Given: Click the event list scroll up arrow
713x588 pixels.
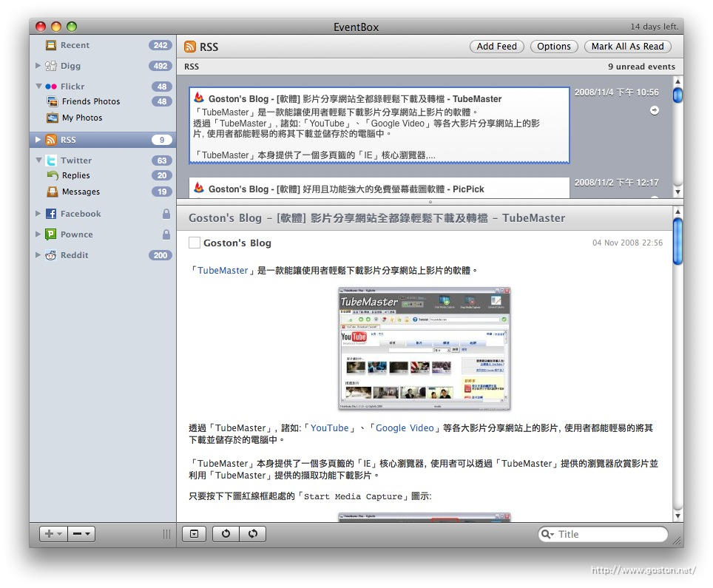Looking at the screenshot, I should (677, 81).
